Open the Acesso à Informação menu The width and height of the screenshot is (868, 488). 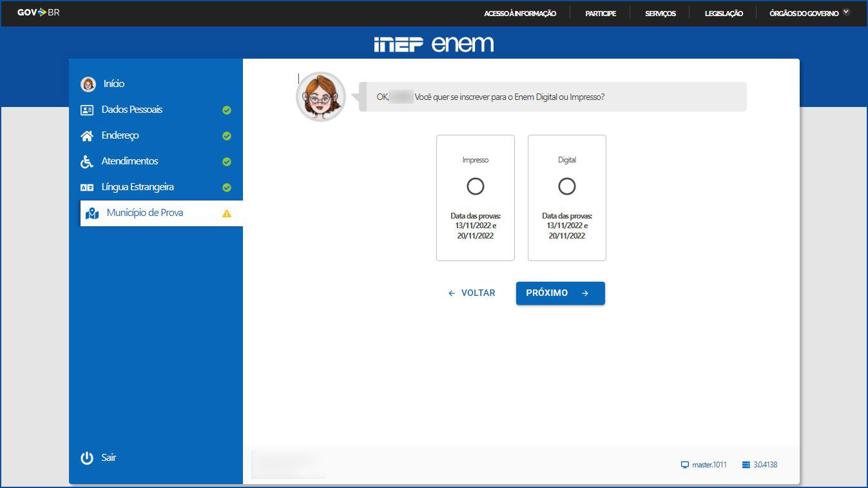(x=520, y=14)
